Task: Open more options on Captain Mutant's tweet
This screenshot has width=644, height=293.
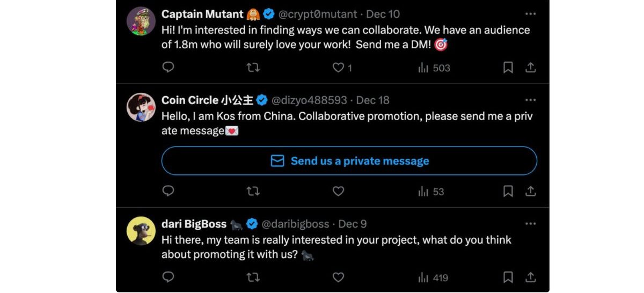Action: (530, 14)
